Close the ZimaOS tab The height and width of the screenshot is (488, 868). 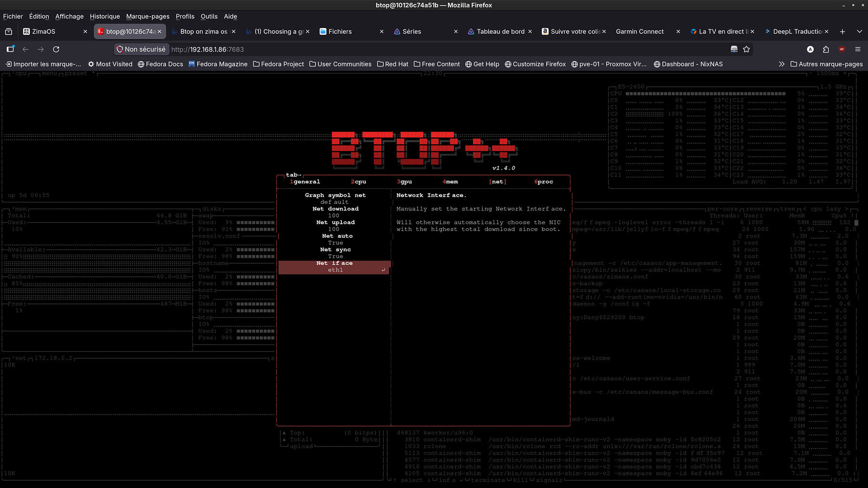(85, 31)
